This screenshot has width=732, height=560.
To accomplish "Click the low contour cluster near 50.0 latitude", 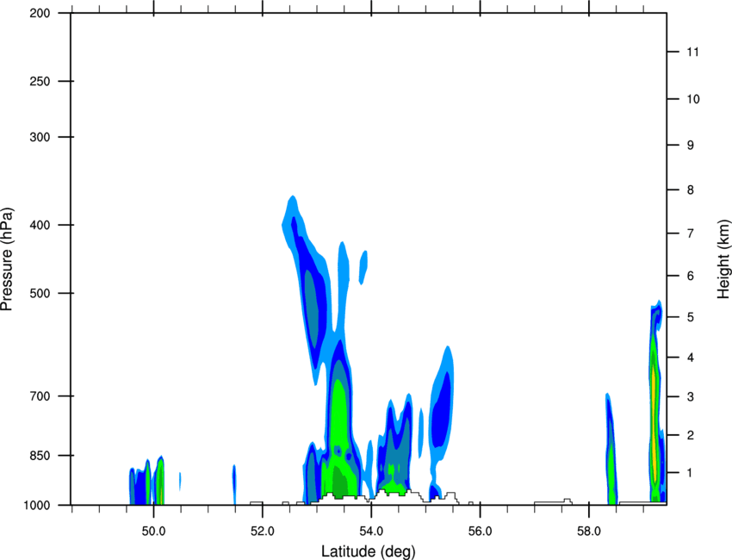I will tap(146, 481).
